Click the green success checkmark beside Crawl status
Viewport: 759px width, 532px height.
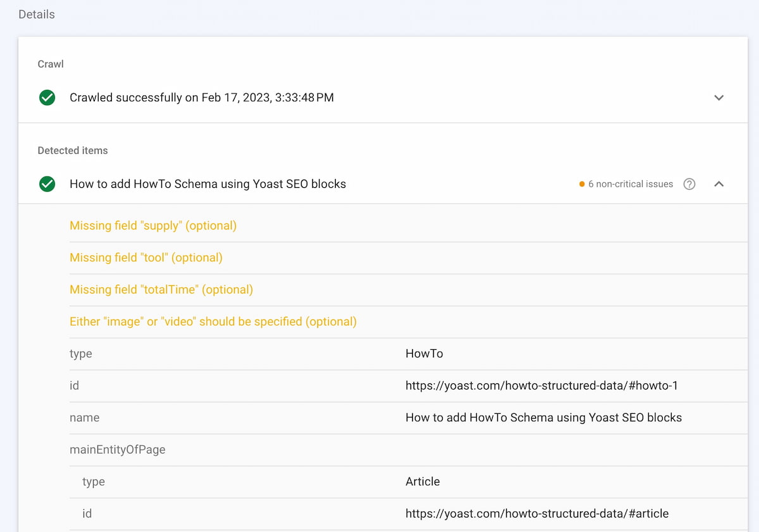point(47,97)
